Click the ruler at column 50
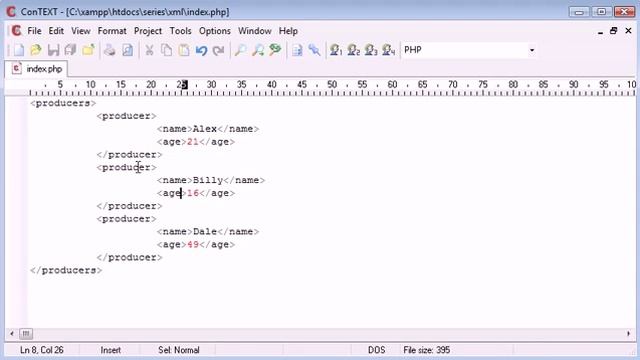 (x=332, y=84)
